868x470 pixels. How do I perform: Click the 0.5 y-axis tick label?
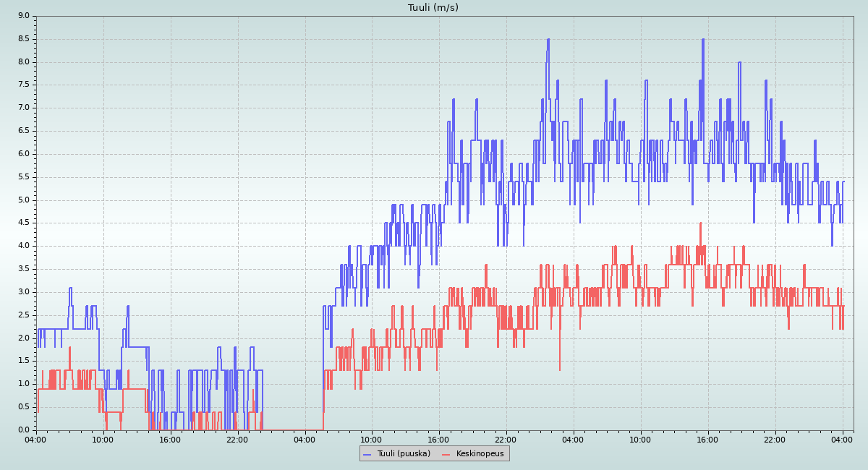[x=24, y=407]
